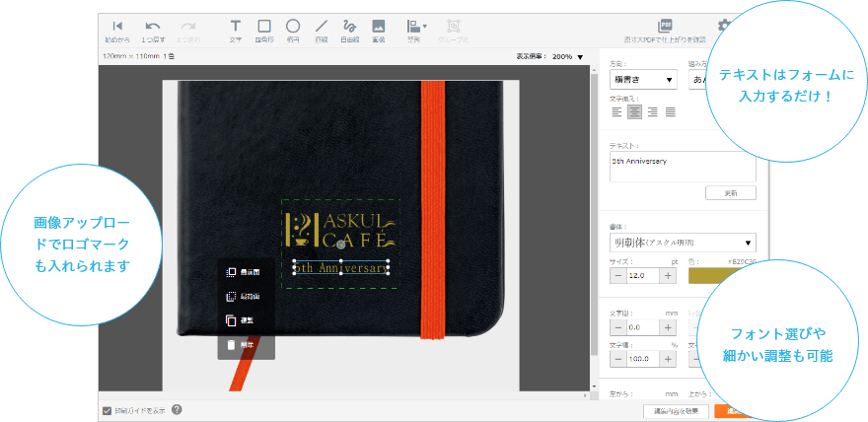Click the restart from beginning icon
The width and height of the screenshot is (868, 422).
click(x=116, y=29)
